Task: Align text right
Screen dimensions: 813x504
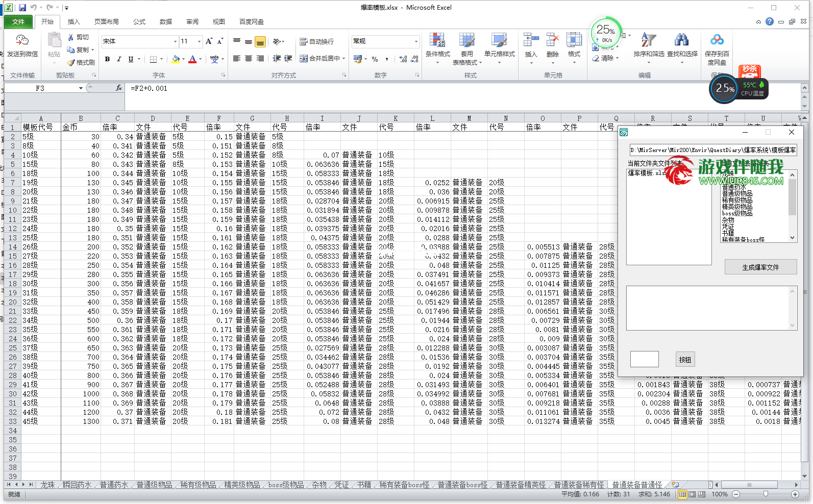Action: (x=260, y=59)
